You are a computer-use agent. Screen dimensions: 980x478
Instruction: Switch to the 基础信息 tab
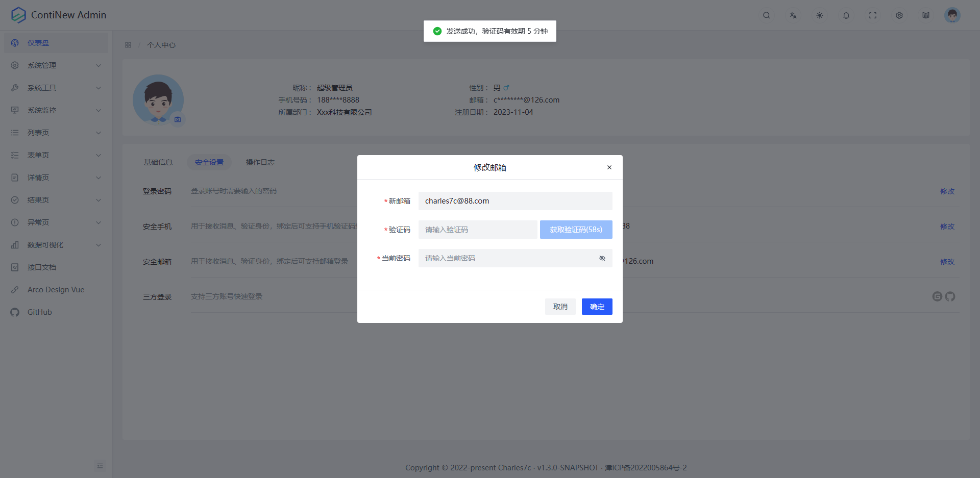tap(158, 162)
